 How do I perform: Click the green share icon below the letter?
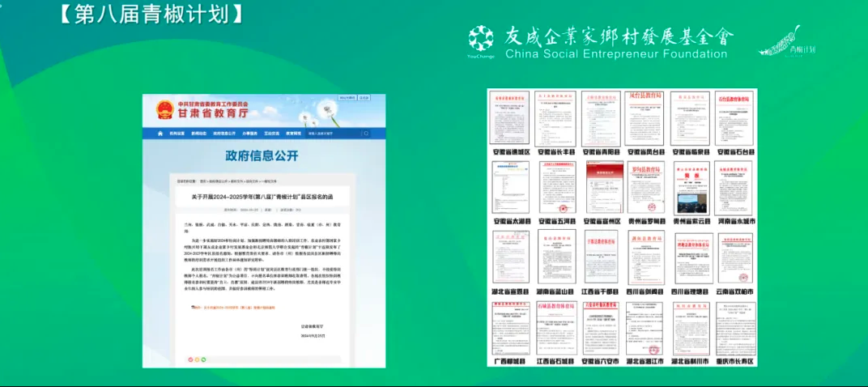(203, 359)
